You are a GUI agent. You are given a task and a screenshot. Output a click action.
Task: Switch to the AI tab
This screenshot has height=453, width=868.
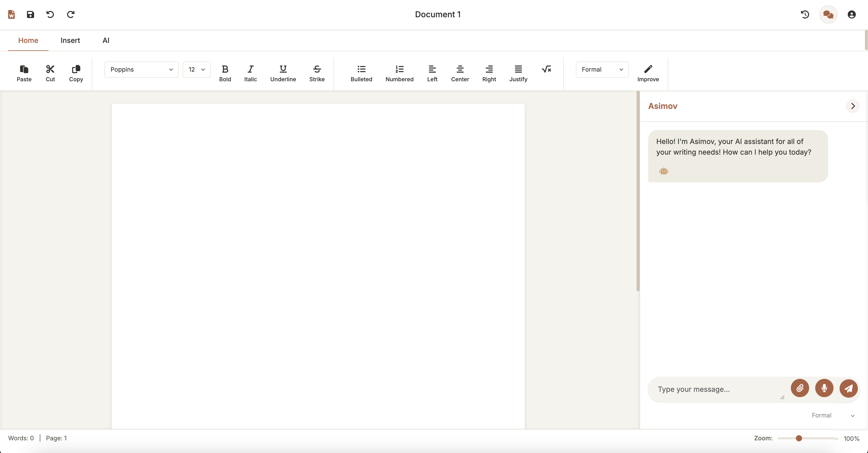106,40
